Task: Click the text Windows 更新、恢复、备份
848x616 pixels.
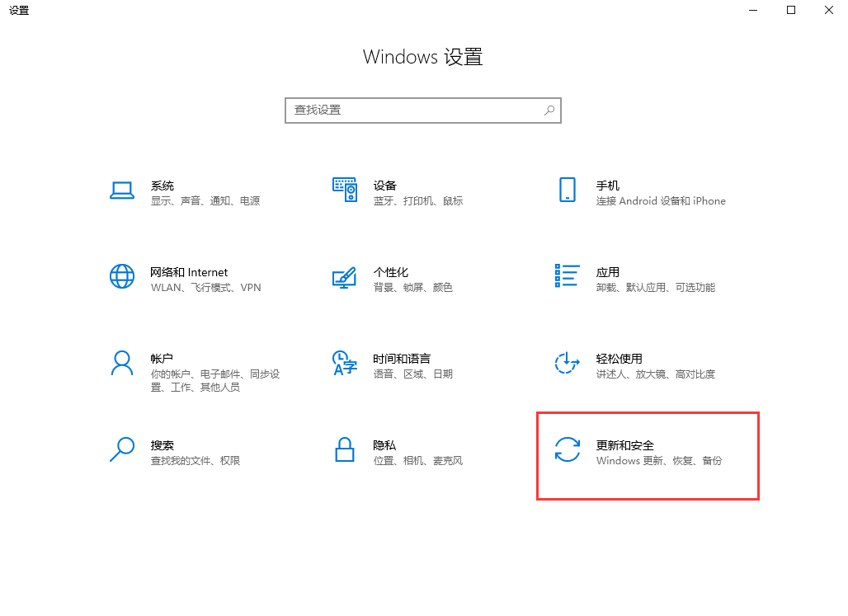Action: click(x=659, y=461)
